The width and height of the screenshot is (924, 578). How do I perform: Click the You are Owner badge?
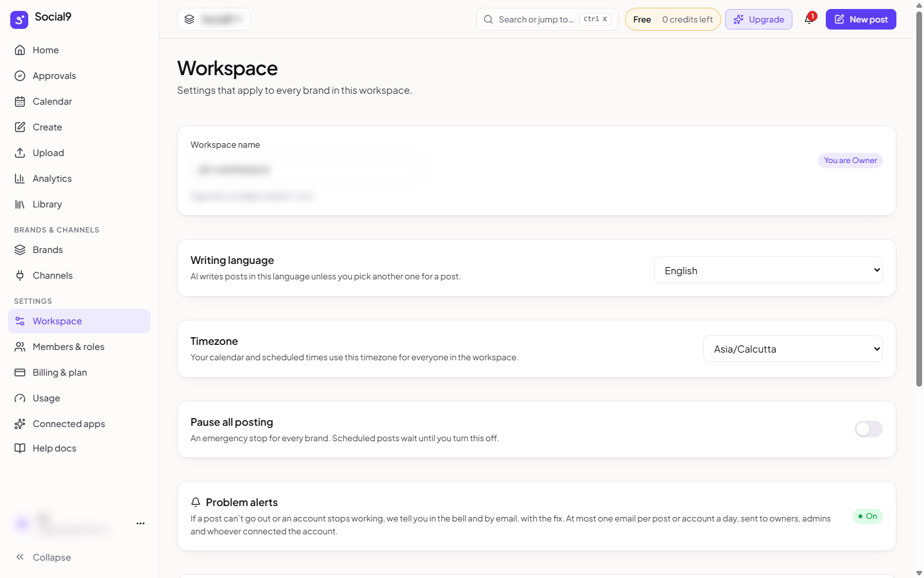850,161
